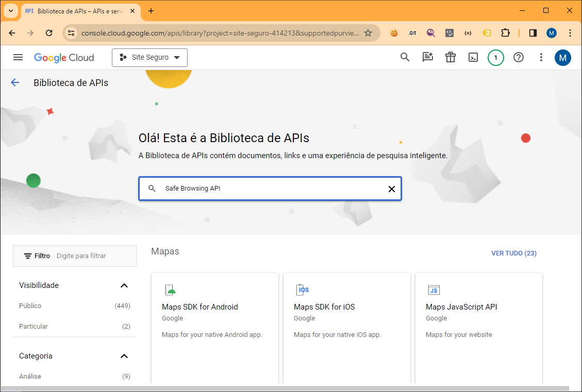Open a new browser tab

[151, 11]
